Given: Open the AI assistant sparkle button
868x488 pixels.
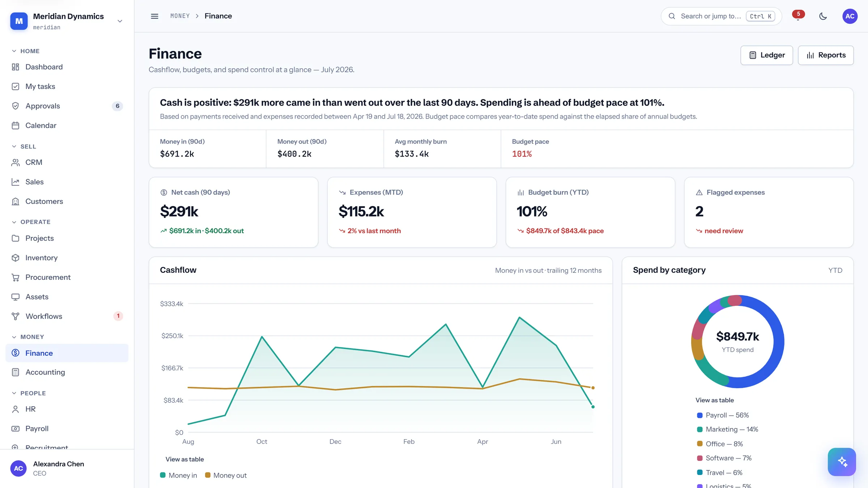Looking at the screenshot, I should pos(842,462).
